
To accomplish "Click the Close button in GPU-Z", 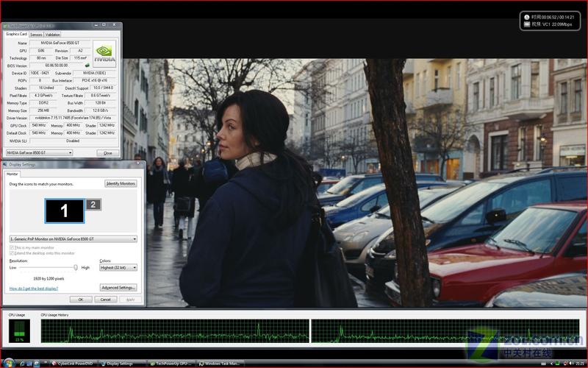I will (108, 153).
